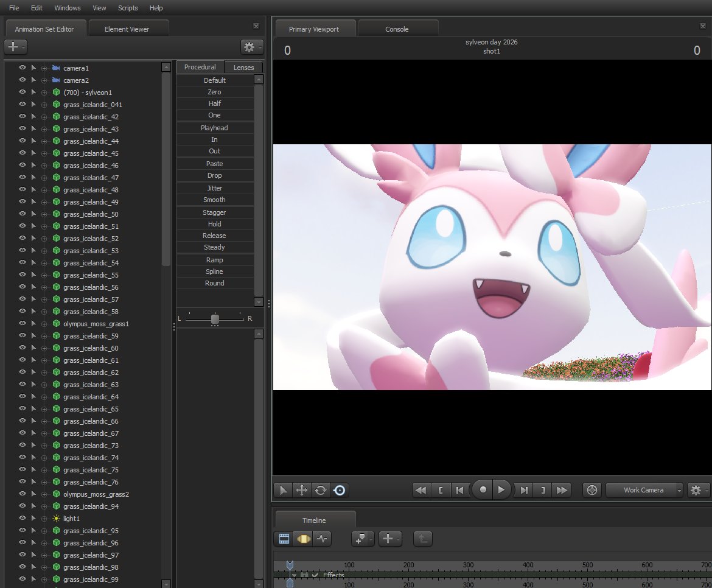Hide camera1 using its eye icon
712x588 pixels.
click(x=23, y=67)
